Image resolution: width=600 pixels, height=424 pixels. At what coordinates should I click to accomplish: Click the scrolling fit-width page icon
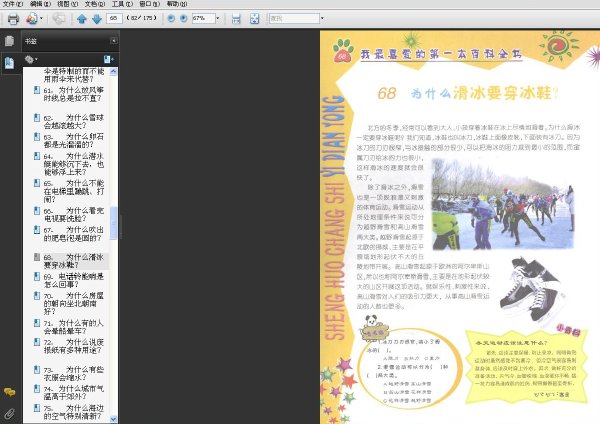click(x=236, y=19)
